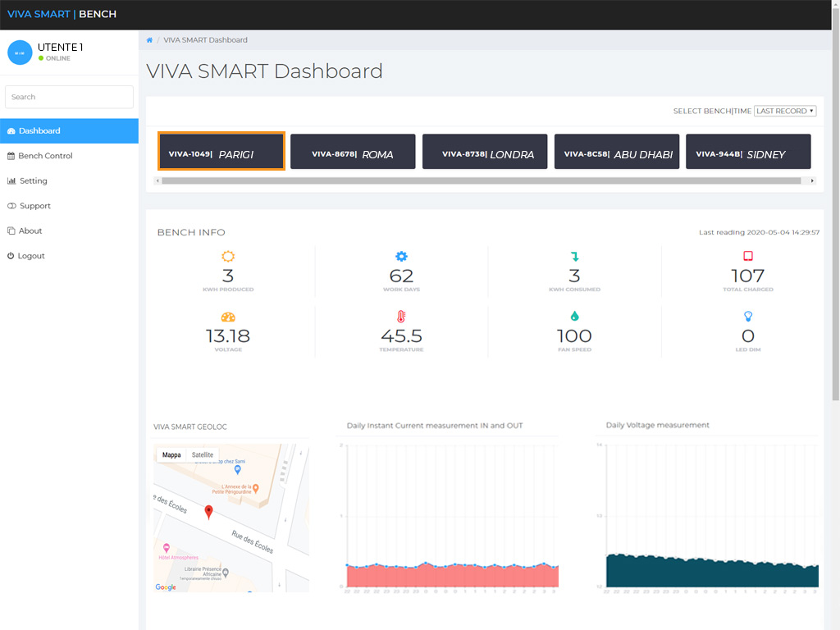The width and height of the screenshot is (840, 630).
Task: Click the green arrow icon above KWH Consumed
Action: click(x=575, y=256)
